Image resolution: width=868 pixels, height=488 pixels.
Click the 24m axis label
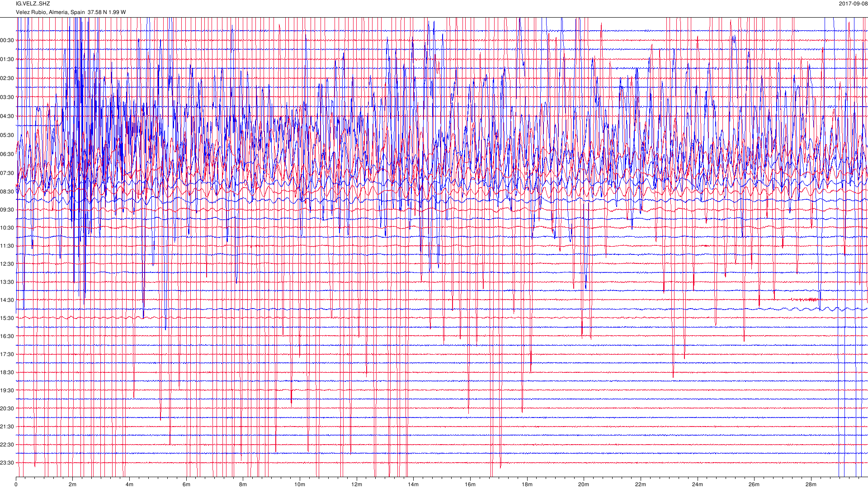697,484
